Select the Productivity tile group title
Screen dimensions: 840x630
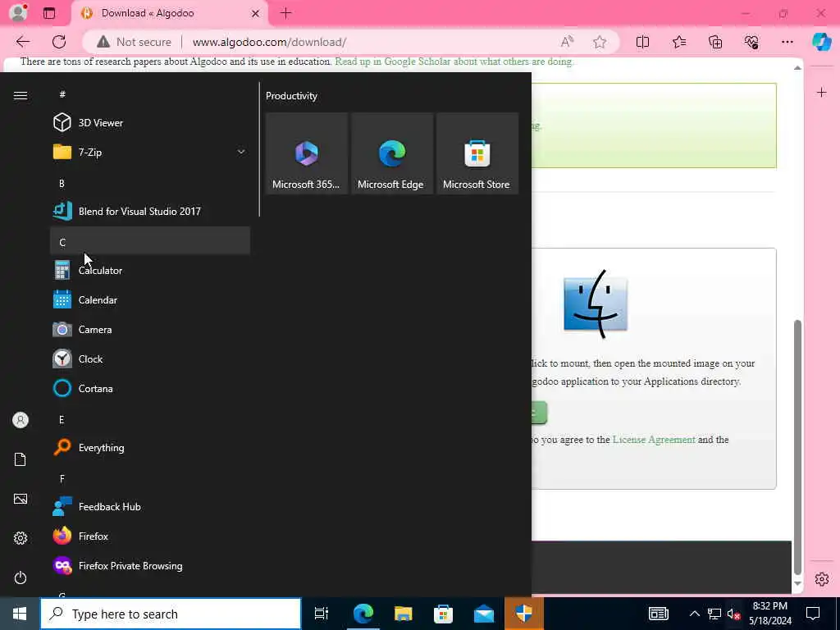click(291, 96)
